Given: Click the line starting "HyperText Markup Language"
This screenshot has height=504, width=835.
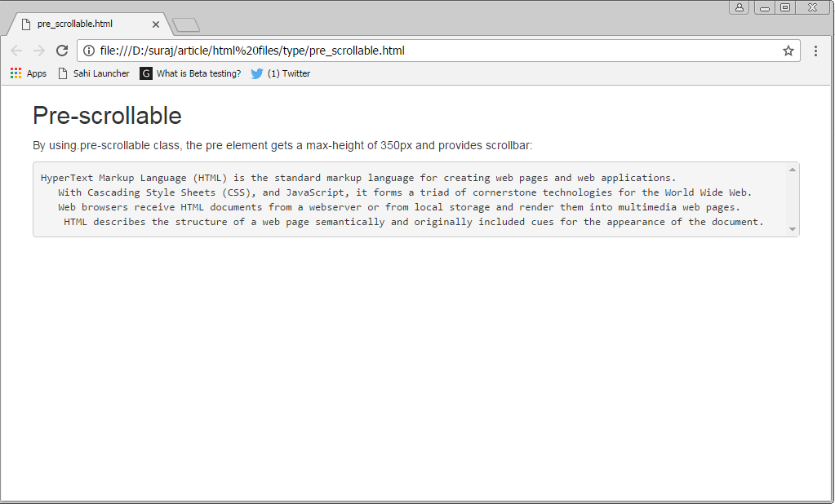Looking at the screenshot, I should (x=358, y=178).
